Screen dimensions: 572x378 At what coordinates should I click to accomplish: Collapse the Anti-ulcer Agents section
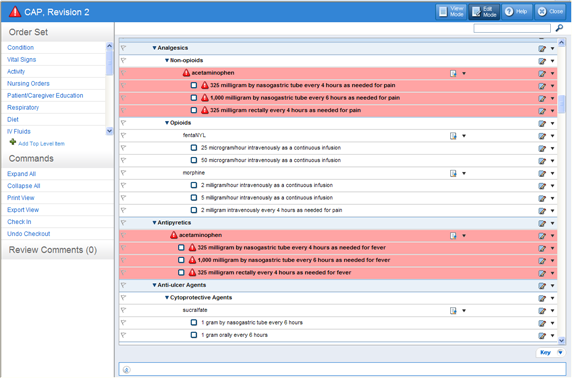[154, 285]
